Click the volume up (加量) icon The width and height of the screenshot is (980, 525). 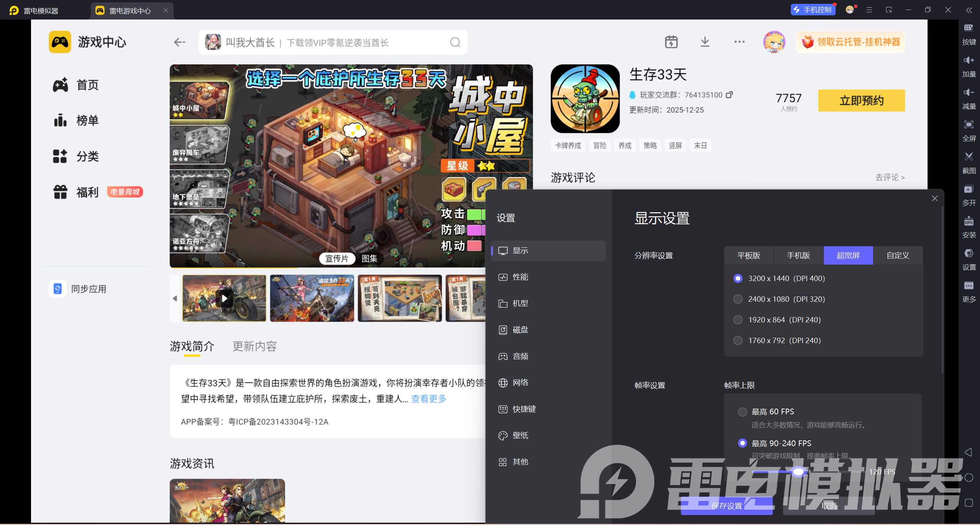(969, 60)
